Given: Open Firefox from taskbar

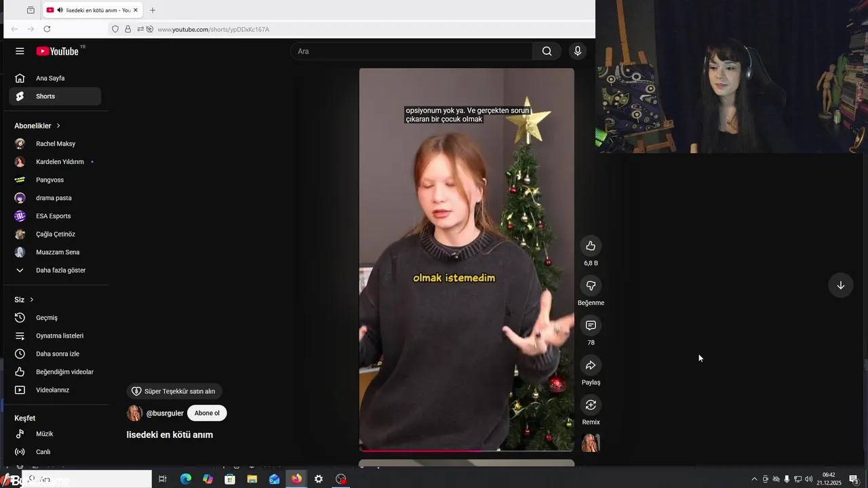Looking at the screenshot, I should coord(296,479).
